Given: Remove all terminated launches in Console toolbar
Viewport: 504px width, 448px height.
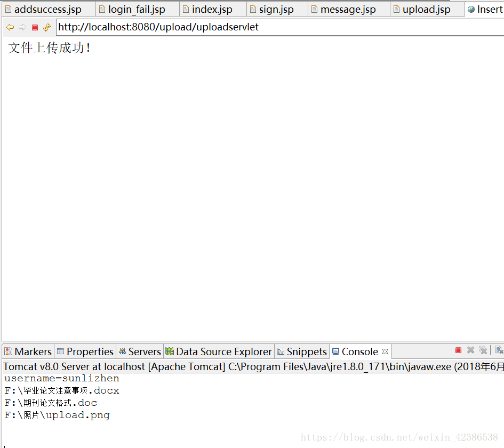Looking at the screenshot, I should tap(483, 350).
